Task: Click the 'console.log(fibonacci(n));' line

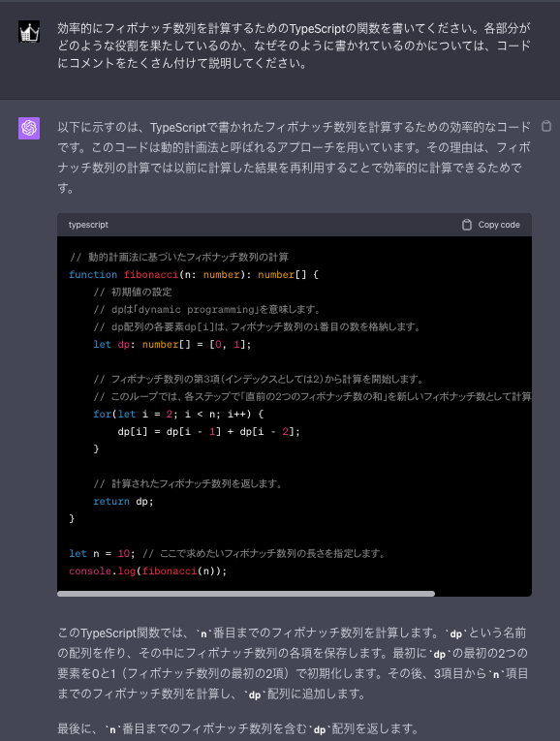Action: pos(148,571)
